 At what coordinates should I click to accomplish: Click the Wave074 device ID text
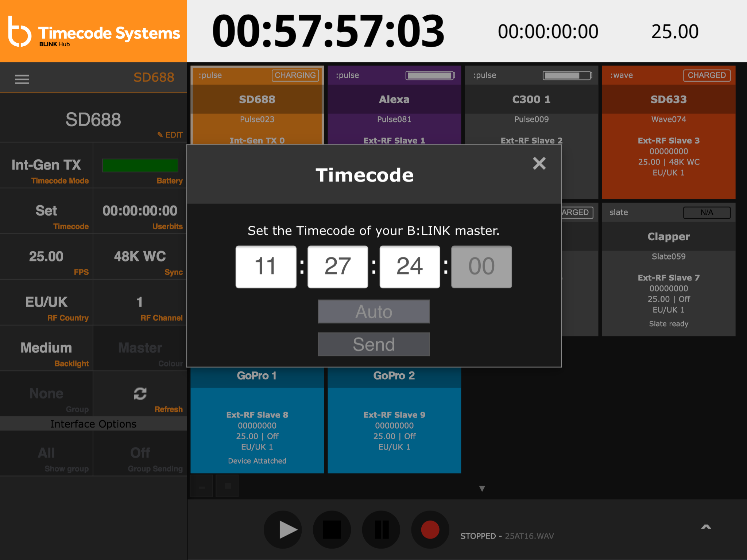669,119
